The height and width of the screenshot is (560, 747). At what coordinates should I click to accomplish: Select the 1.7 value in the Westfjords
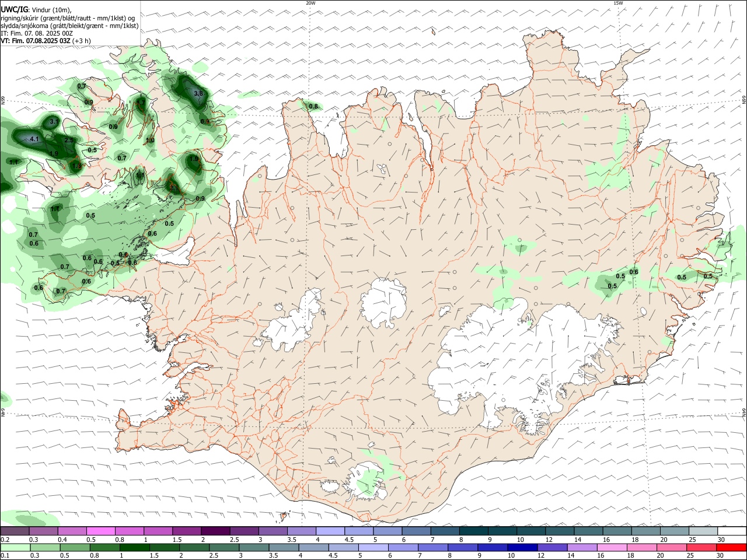click(x=140, y=102)
